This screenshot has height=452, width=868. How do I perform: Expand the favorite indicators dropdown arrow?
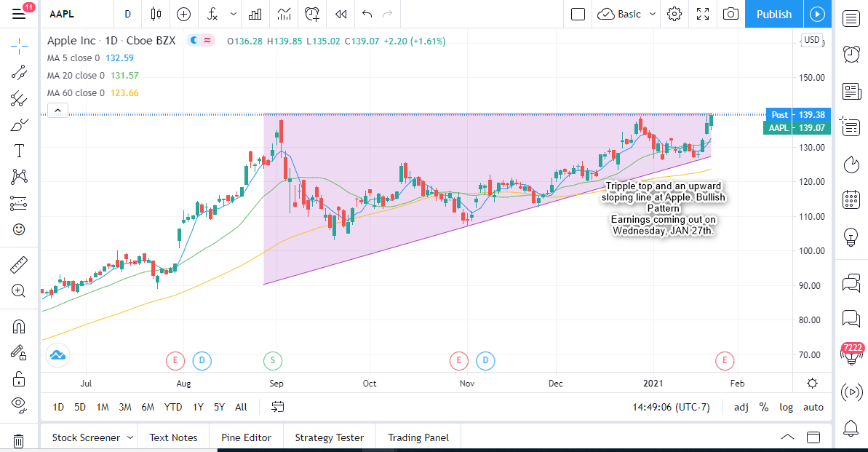[234, 14]
